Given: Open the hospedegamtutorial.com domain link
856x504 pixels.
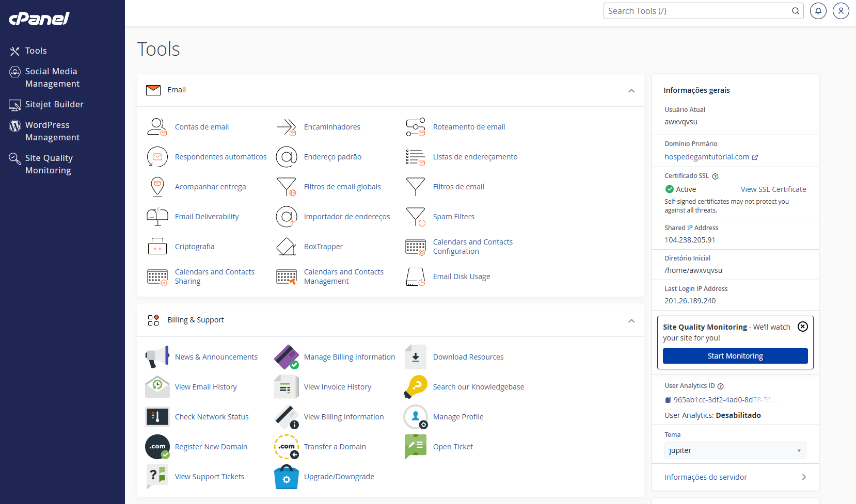Looking at the screenshot, I should coord(706,157).
